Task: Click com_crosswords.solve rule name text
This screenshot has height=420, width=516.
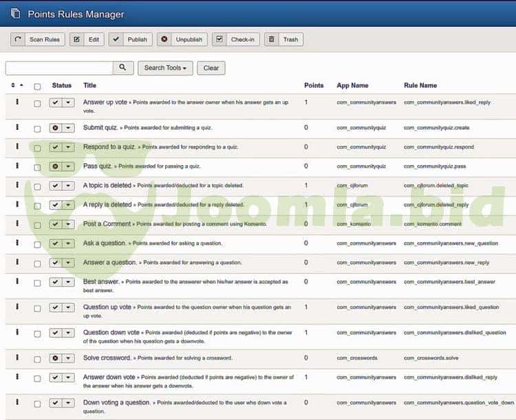Action: 431,358
